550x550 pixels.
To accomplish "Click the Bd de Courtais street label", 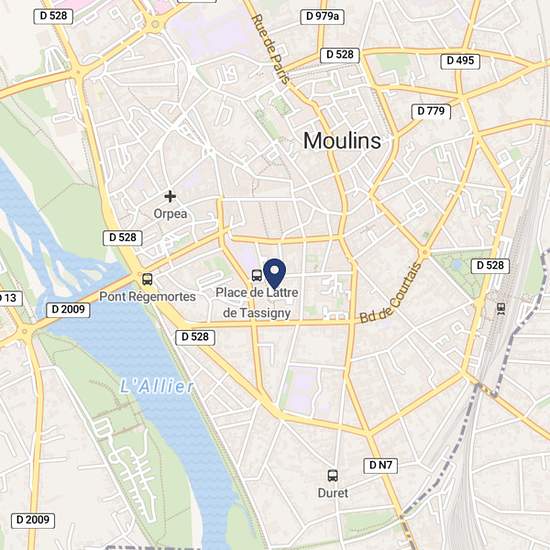I will pyautogui.click(x=390, y=293).
